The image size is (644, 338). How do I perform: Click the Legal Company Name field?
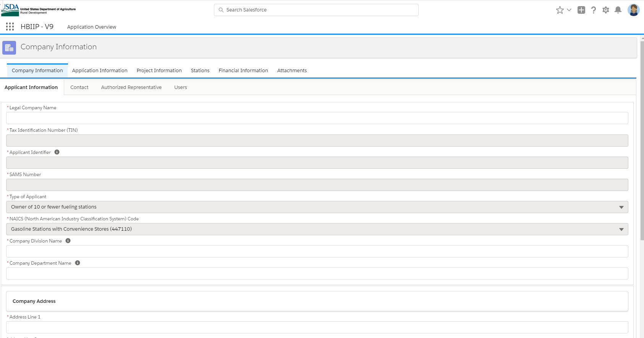tap(317, 118)
